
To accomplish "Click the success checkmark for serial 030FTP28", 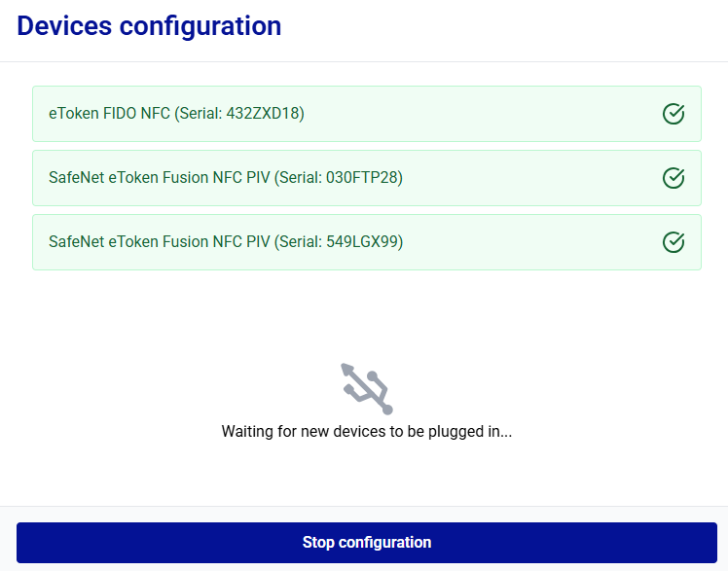I will coord(673,178).
